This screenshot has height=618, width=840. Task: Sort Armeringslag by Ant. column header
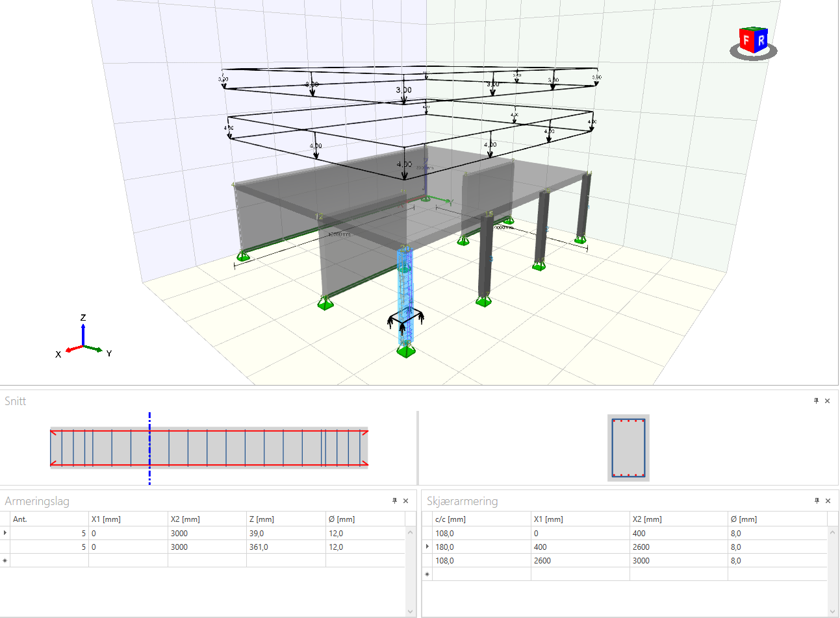(49, 519)
